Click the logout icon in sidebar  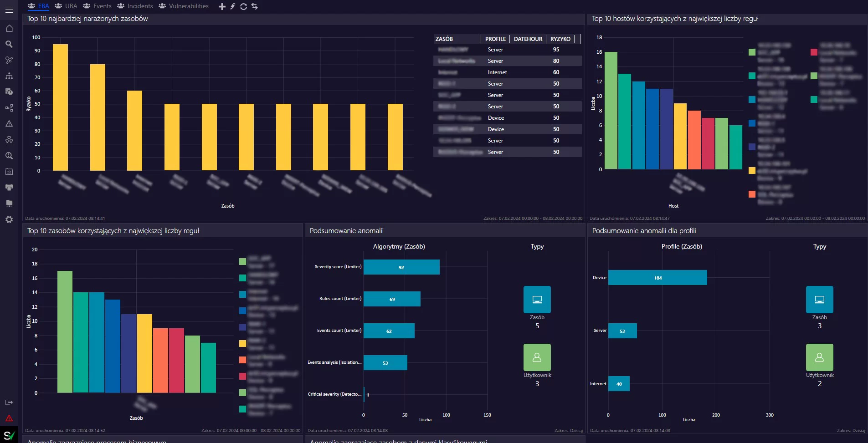[x=9, y=402]
